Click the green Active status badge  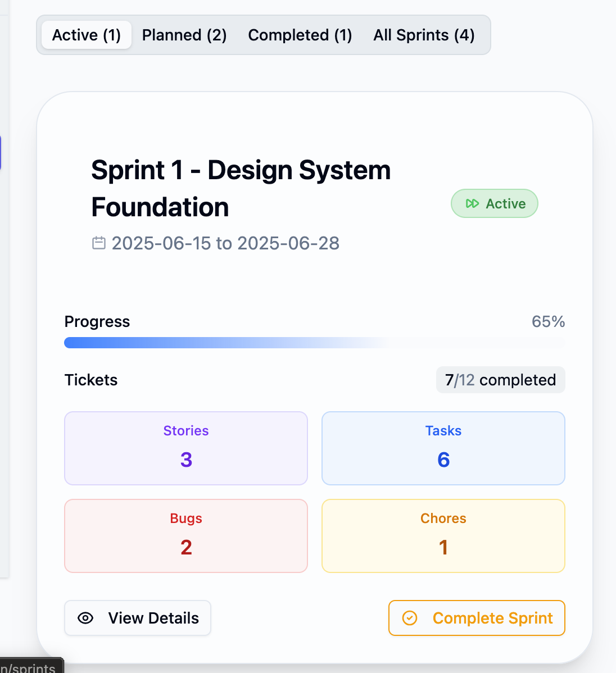coord(495,203)
